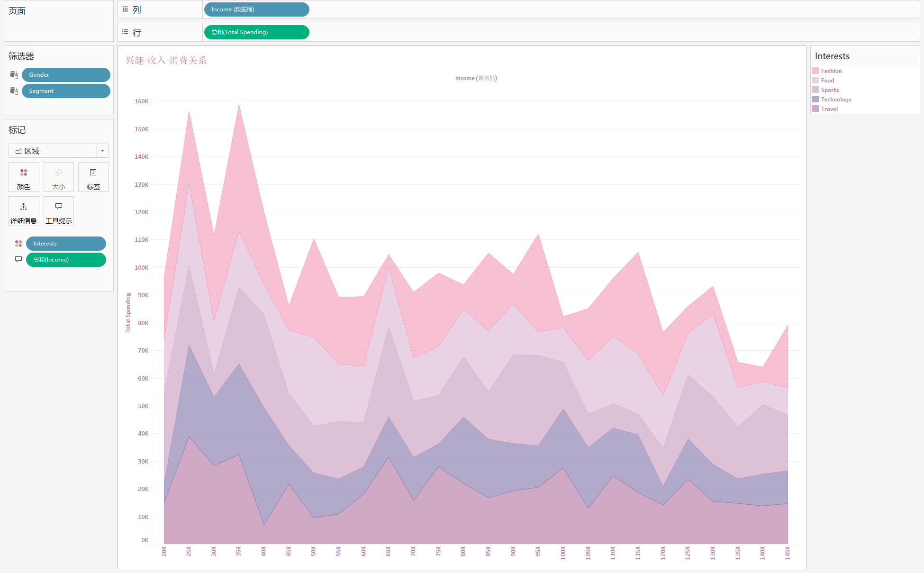Viewport: 924px width, 573px height.
Task: Click the Interests pill in the marks card
Action: [66, 244]
